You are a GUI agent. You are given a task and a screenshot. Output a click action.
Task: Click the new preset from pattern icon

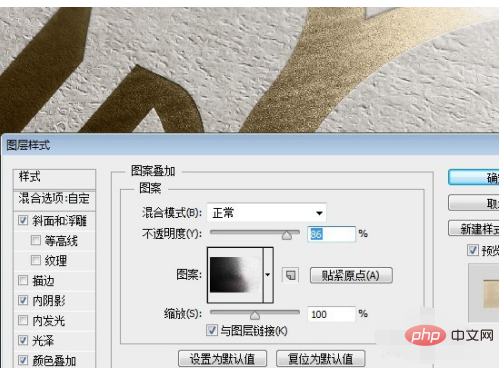click(x=291, y=275)
